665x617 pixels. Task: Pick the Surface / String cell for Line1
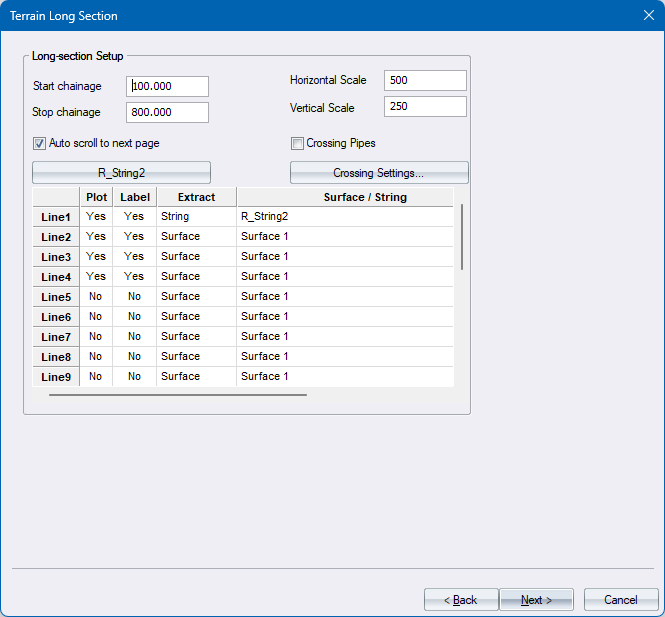tap(345, 217)
